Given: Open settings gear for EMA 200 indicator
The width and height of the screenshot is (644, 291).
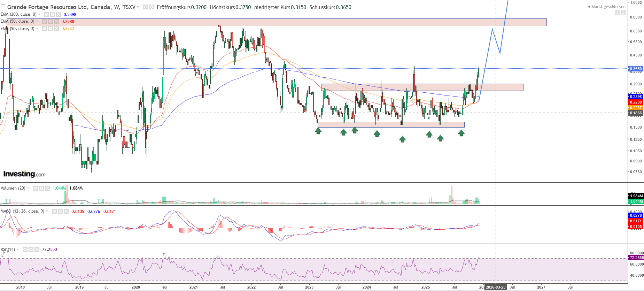Looking at the screenshot, I should [x=52, y=14].
